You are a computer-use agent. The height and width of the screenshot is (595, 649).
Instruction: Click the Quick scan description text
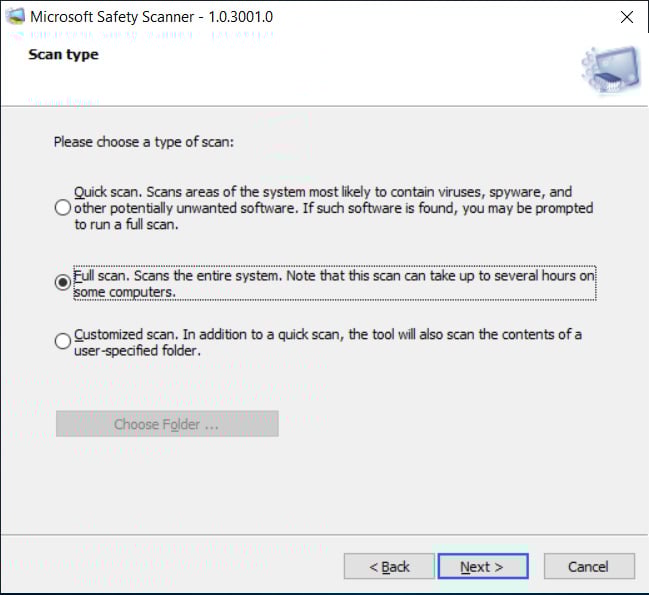[334, 208]
